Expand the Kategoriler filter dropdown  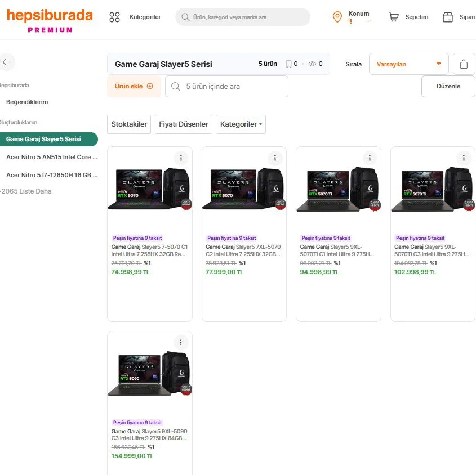pyautogui.click(x=241, y=124)
